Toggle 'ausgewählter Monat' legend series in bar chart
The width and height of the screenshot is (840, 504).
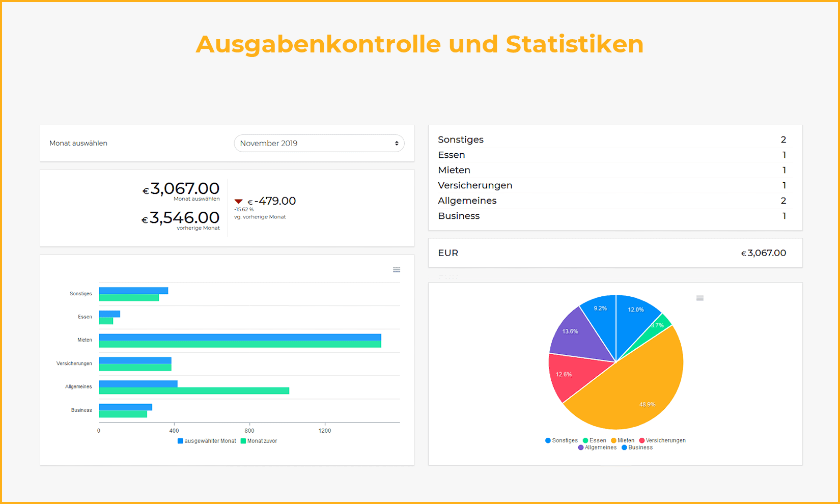tap(207, 441)
